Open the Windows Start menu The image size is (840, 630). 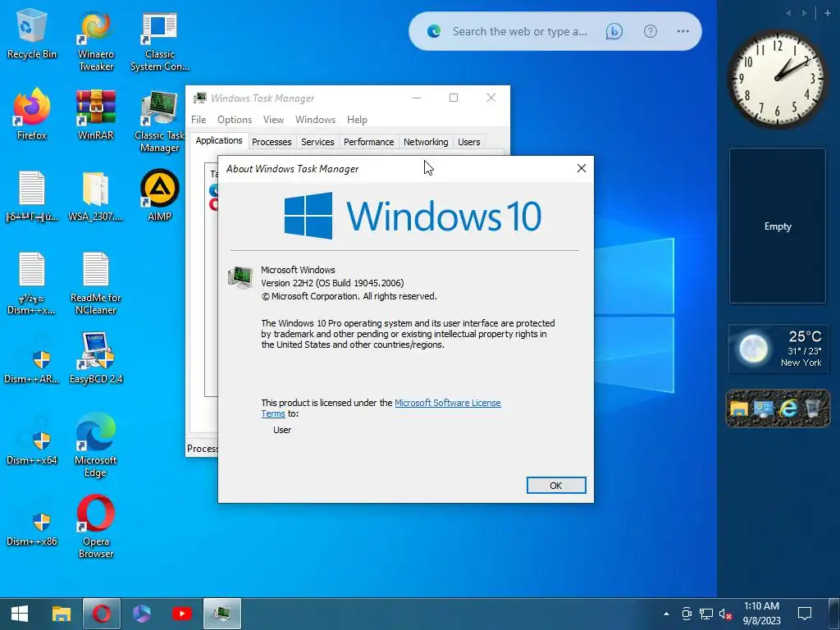pos(20,614)
